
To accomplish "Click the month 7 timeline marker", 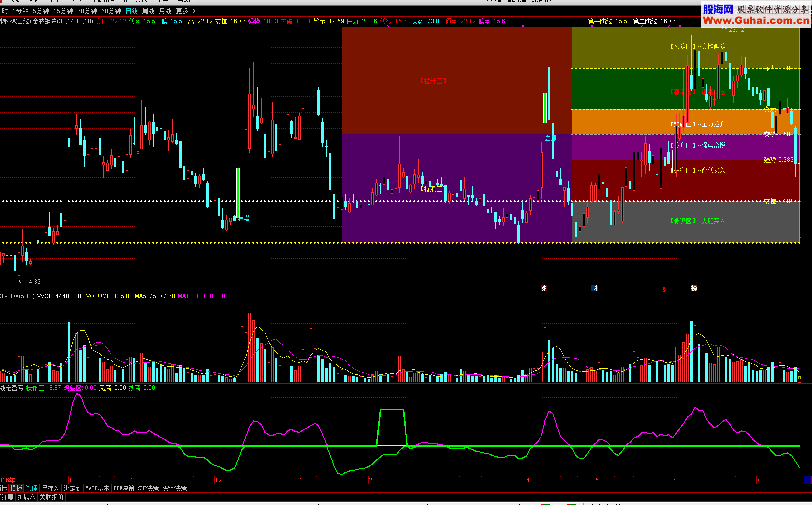I will click(758, 480).
